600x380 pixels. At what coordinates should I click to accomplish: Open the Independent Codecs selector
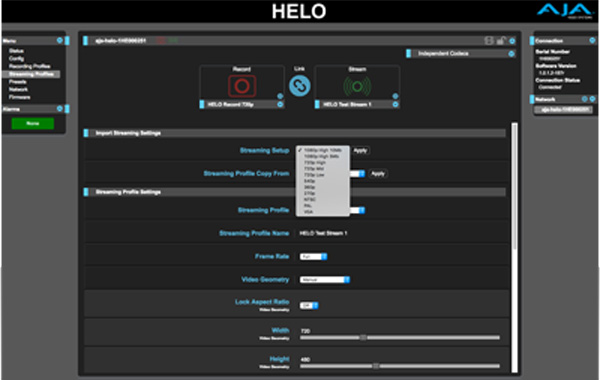(x=461, y=54)
